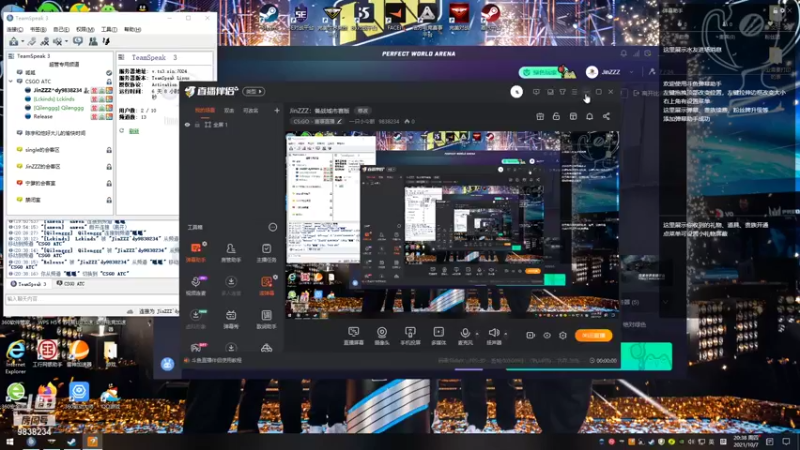Viewport: 800px width, 450px height.
Task: Click the stream preview canvas
Action: coord(452,224)
